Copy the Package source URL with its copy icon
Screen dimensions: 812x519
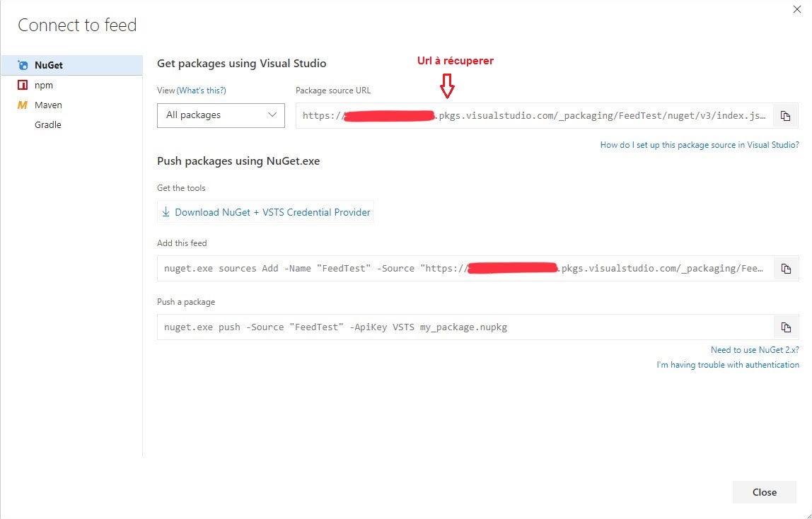coord(785,116)
